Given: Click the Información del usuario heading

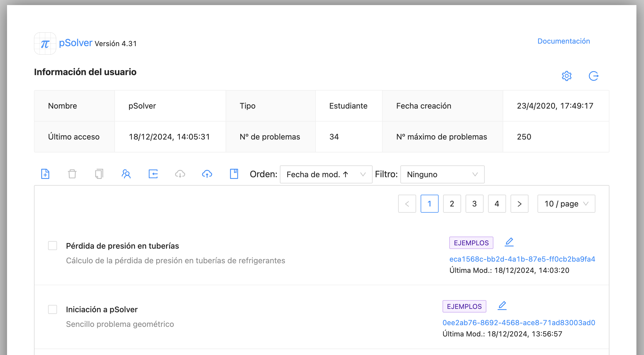Looking at the screenshot, I should click(85, 72).
